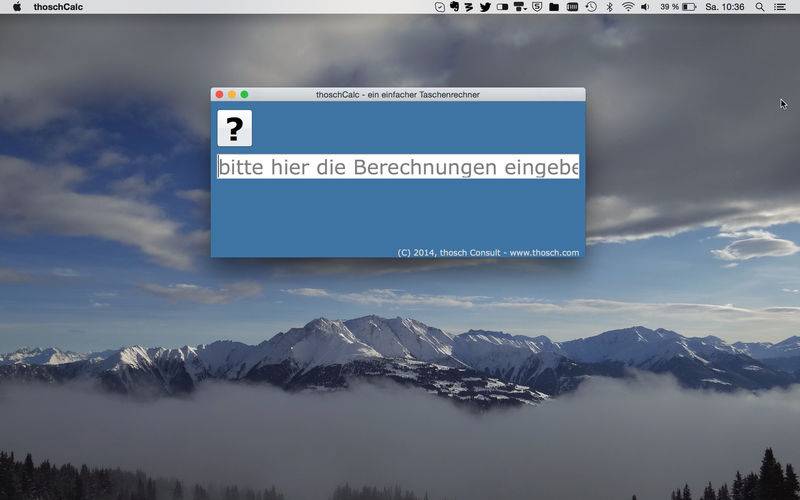Open the thoschCalc application menu
Image resolution: width=800 pixels, height=500 pixels.
pos(58,7)
